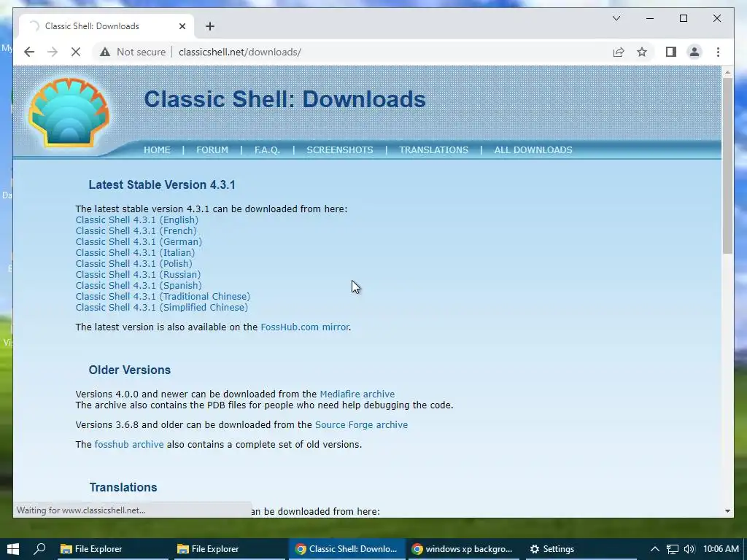The width and height of the screenshot is (747, 560).
Task: Close the Classic Shell: Downloads tab
Action: pyautogui.click(x=182, y=26)
